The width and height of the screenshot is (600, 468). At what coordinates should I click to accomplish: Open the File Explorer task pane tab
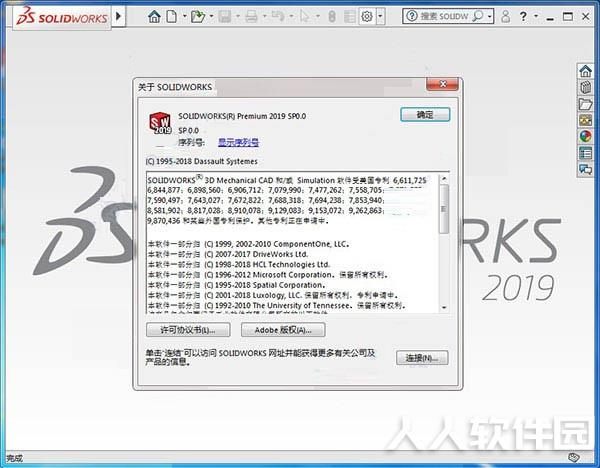pos(585,104)
